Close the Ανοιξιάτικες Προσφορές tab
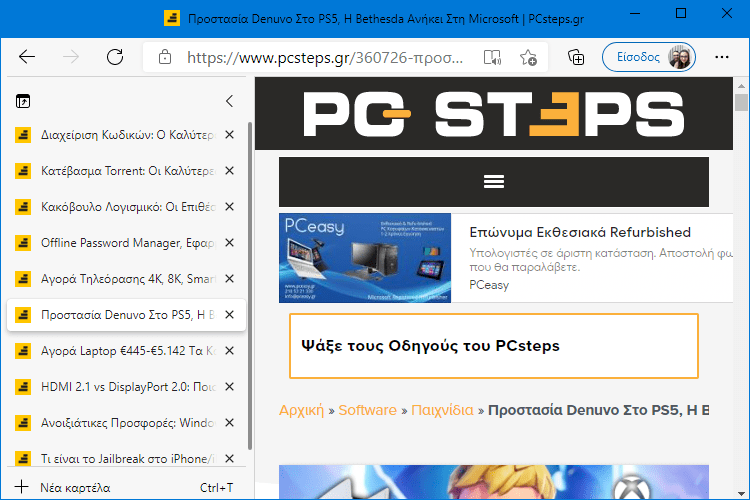The height and width of the screenshot is (500, 750). [230, 422]
